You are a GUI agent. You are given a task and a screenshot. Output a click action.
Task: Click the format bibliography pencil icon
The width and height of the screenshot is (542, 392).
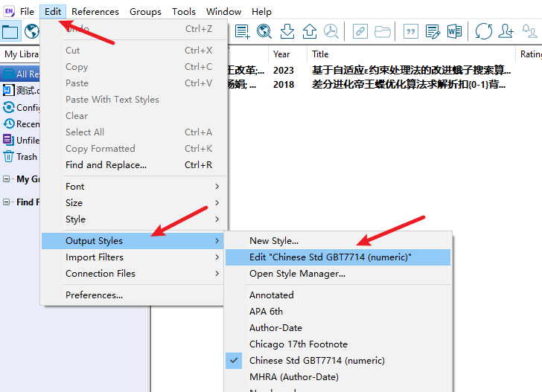click(433, 31)
